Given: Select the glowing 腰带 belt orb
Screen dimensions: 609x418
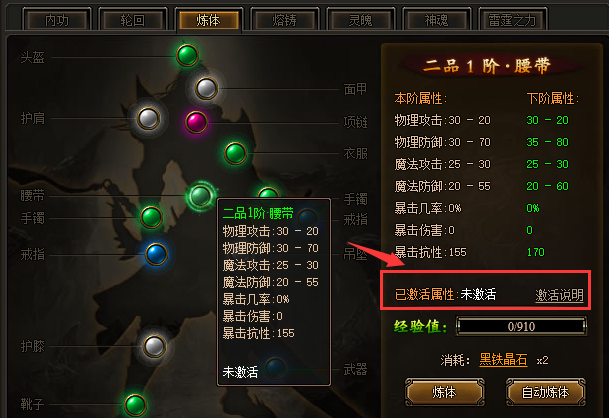Looking at the screenshot, I should point(201,195).
